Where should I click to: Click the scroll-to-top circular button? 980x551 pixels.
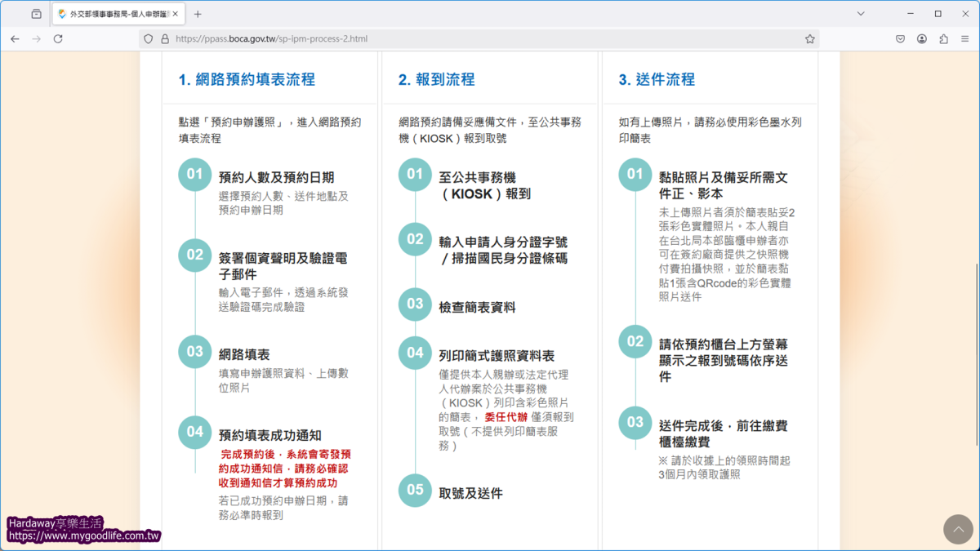958,529
